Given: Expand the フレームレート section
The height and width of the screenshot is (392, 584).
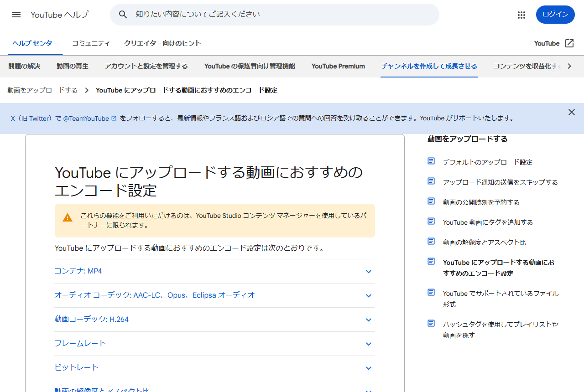Looking at the screenshot, I should (214, 344).
